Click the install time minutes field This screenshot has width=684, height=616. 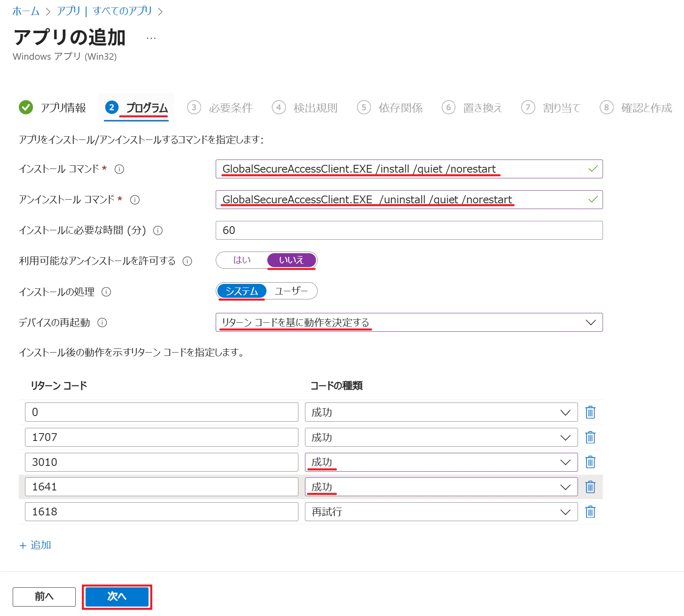tap(409, 230)
